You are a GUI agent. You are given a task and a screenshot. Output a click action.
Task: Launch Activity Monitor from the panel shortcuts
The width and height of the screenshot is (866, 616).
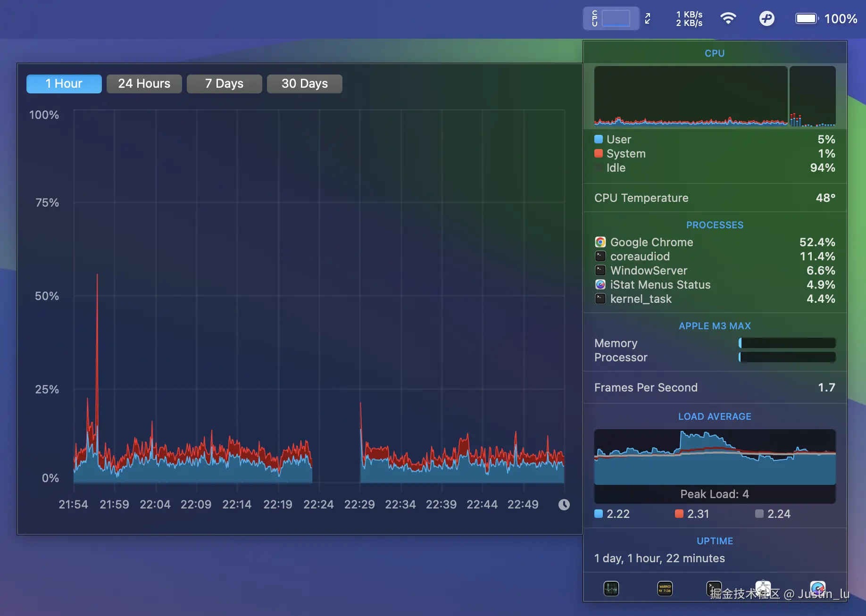tap(611, 589)
